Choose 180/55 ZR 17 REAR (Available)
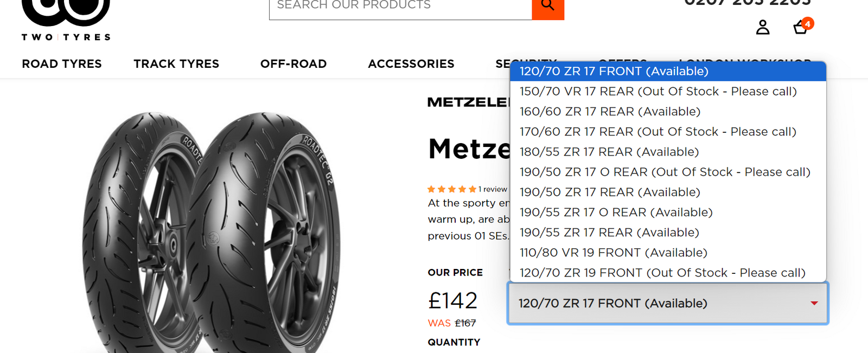Screen dimensions: 868x353 click(x=609, y=152)
